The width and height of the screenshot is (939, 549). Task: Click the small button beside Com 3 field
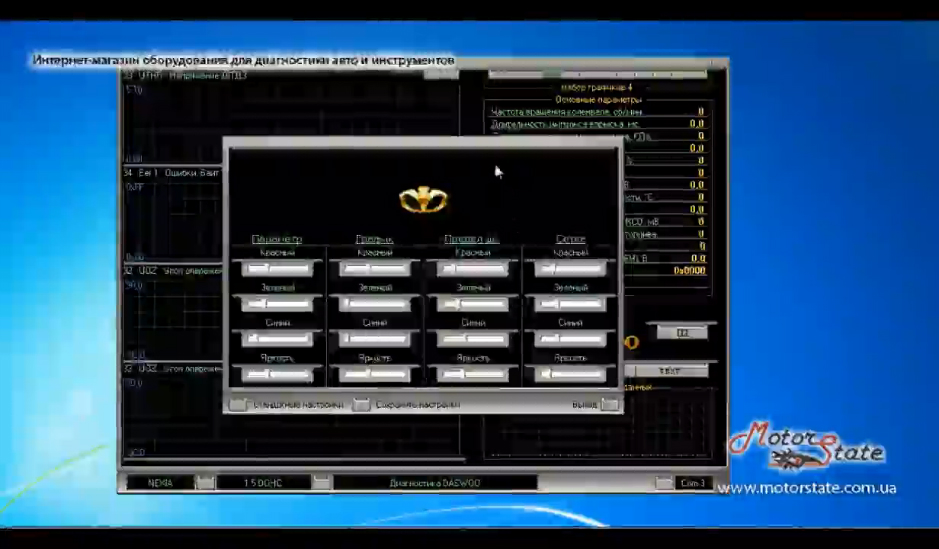pos(664,483)
